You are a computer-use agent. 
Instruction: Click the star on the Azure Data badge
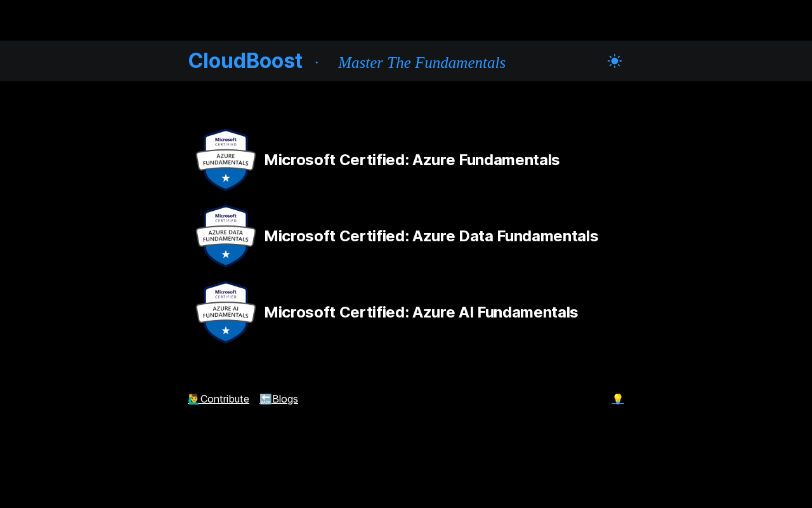226,254
